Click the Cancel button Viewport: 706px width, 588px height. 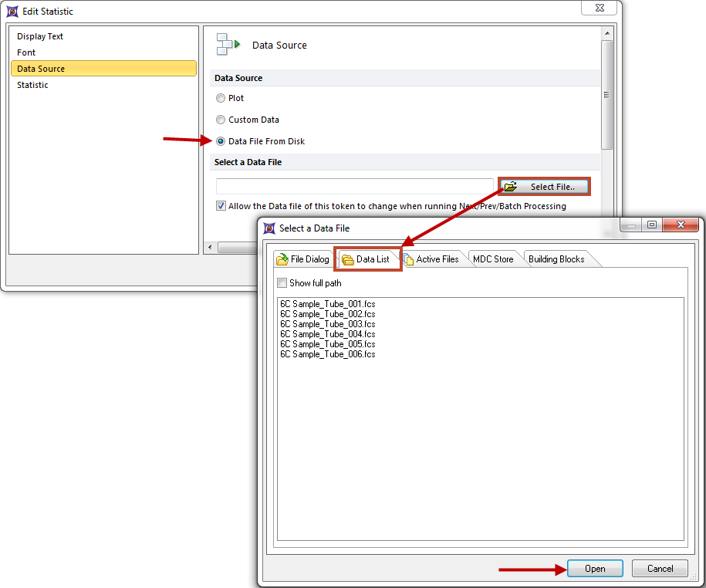(660, 569)
